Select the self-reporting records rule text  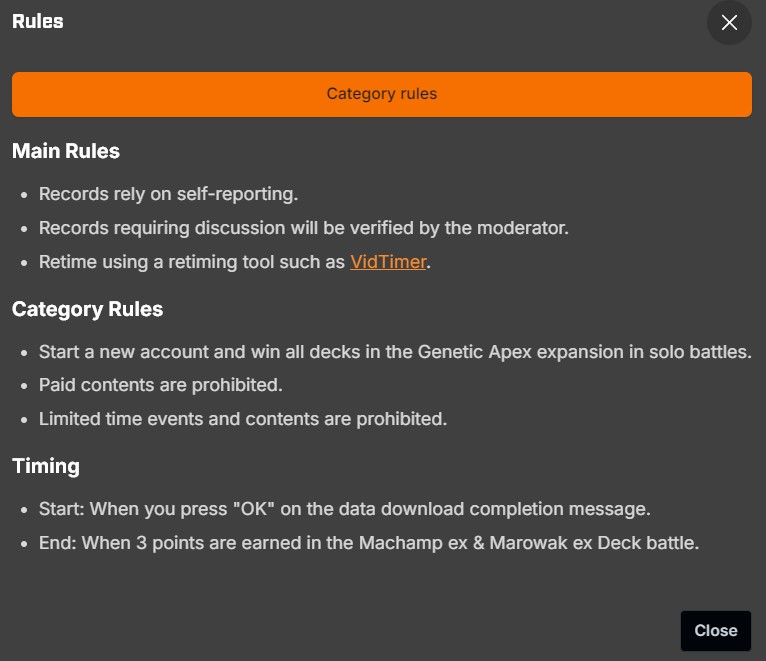click(x=168, y=194)
